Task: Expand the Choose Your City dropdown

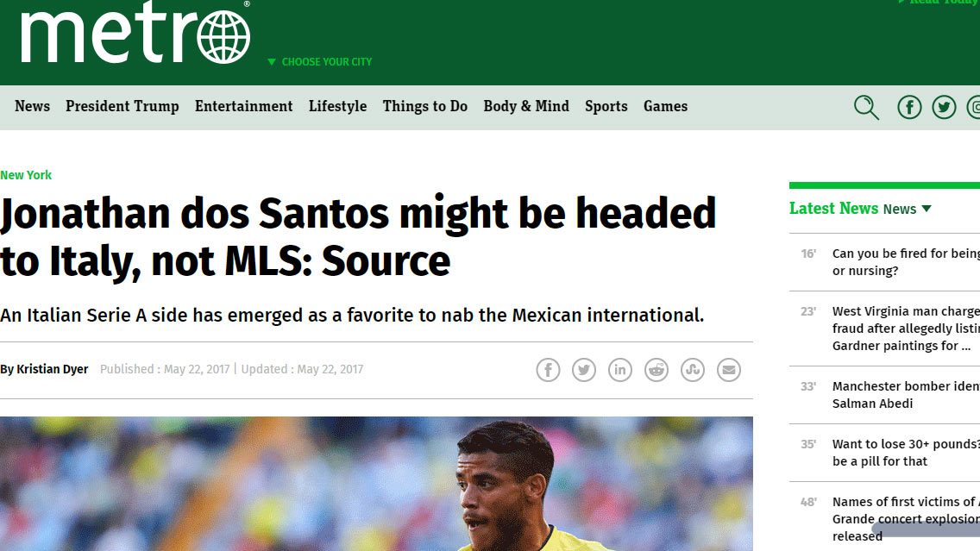Action: [x=319, y=62]
